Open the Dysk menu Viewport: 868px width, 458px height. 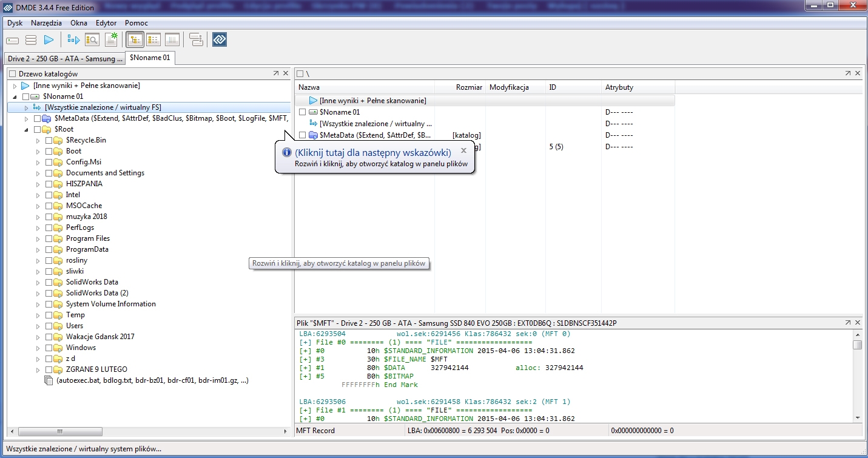(15, 23)
